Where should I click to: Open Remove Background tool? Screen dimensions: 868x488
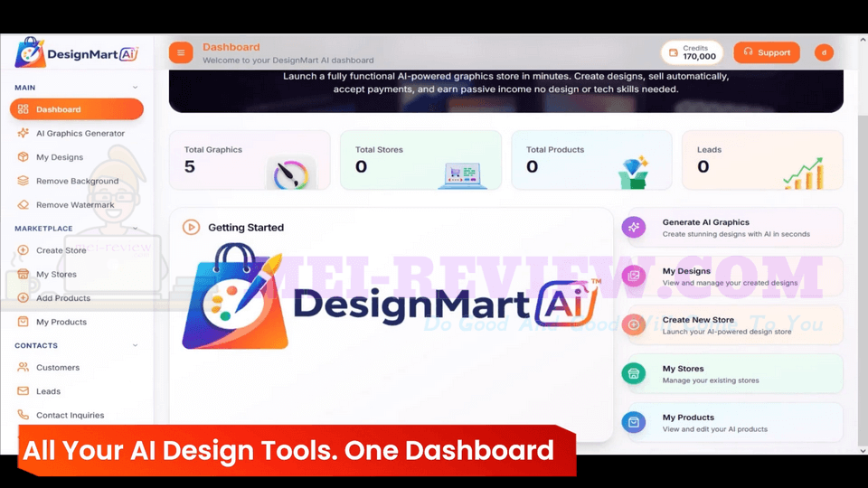(x=76, y=181)
